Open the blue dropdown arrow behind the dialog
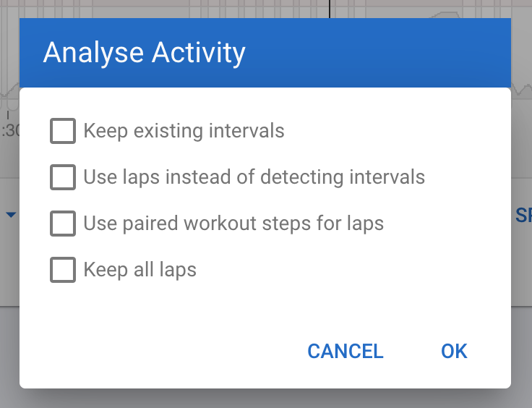 [11, 215]
